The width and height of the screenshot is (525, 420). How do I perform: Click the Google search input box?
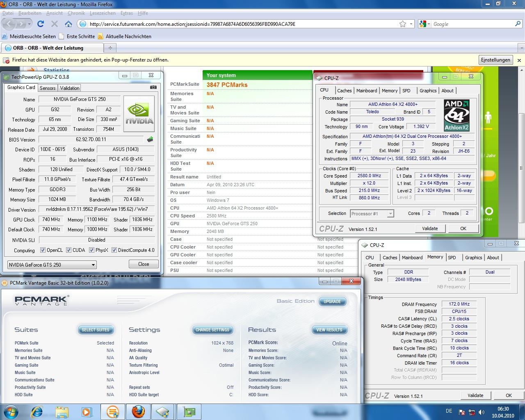click(472, 24)
